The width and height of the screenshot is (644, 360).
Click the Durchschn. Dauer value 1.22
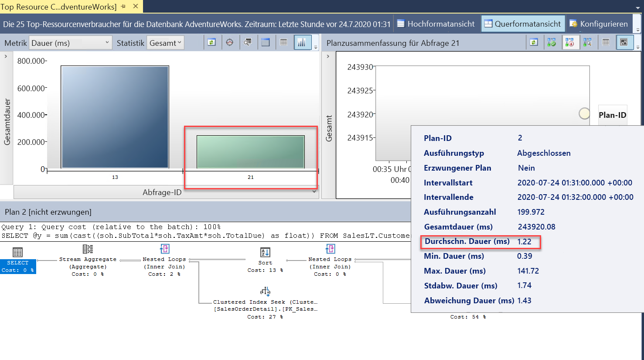click(x=524, y=242)
